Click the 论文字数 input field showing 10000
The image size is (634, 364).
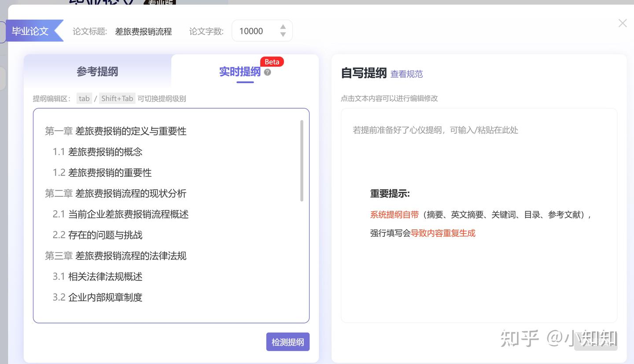(262, 31)
